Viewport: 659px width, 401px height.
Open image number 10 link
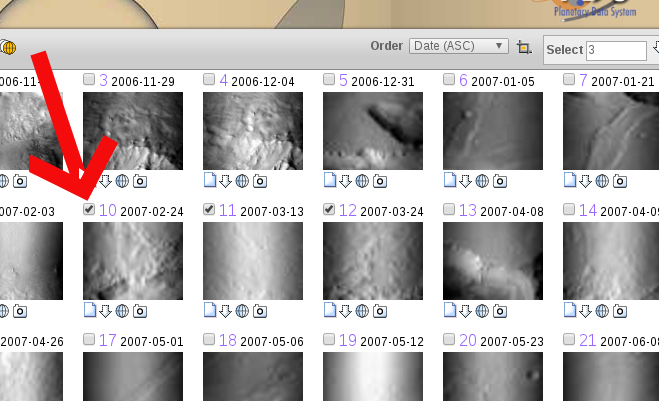(108, 210)
